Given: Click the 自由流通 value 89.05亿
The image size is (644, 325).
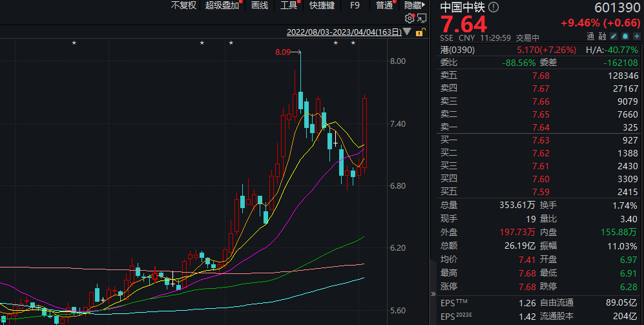Looking at the screenshot, I should tap(622, 303).
